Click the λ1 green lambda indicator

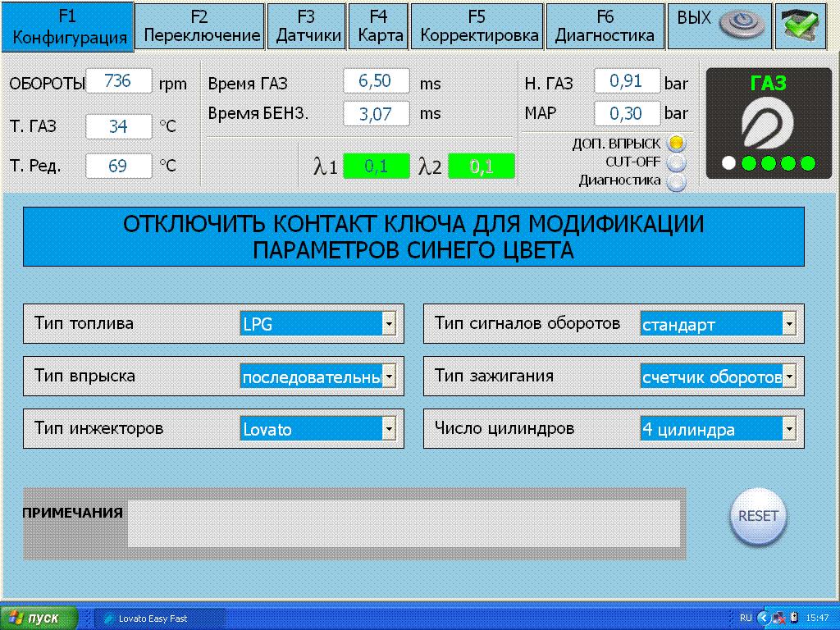376,166
